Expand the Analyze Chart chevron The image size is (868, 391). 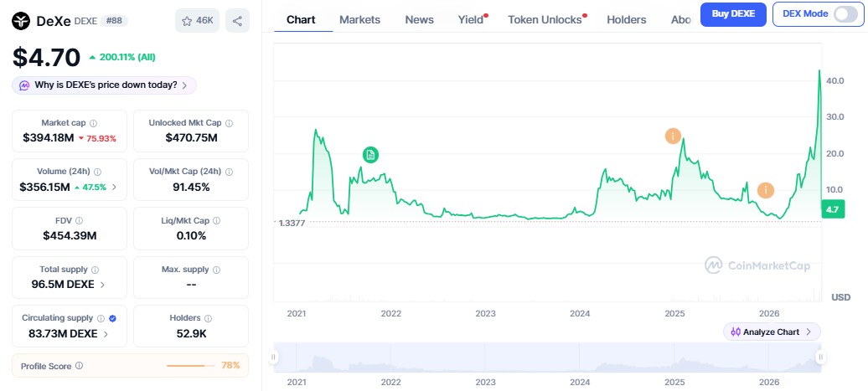click(x=809, y=332)
